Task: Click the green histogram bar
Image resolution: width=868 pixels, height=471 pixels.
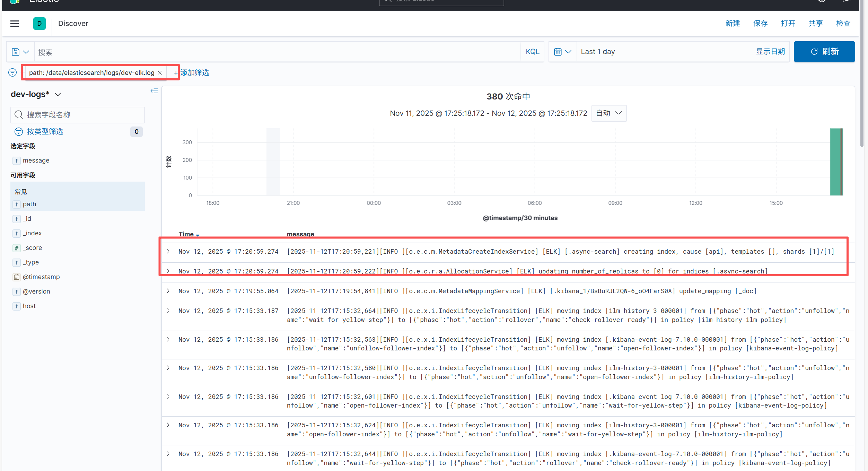Action: [x=835, y=162]
